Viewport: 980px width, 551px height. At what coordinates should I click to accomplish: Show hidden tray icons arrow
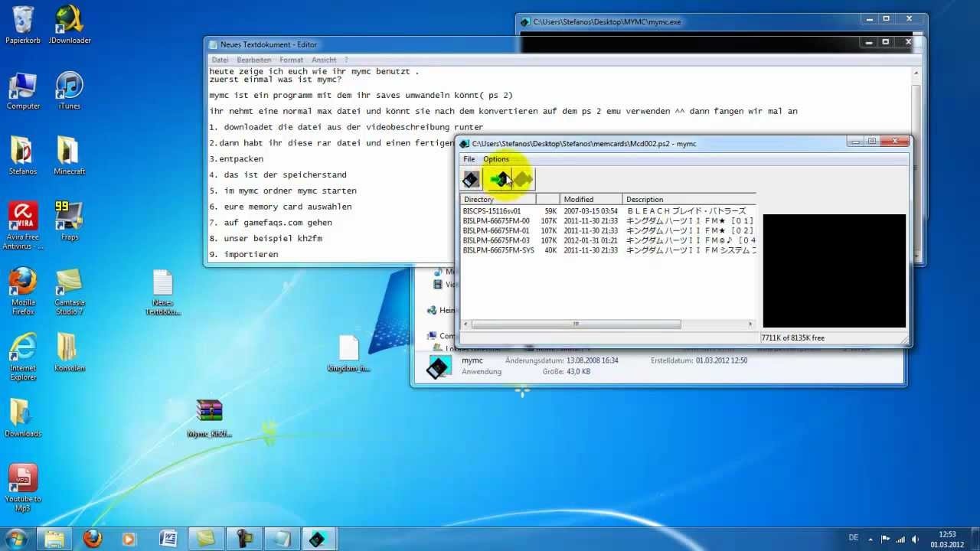click(871, 539)
